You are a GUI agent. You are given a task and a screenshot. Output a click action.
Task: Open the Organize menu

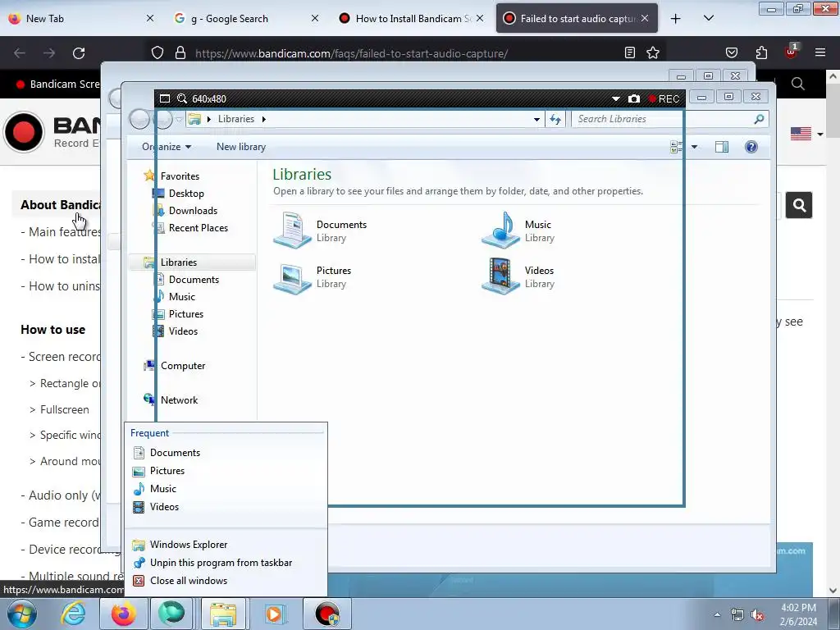(166, 147)
